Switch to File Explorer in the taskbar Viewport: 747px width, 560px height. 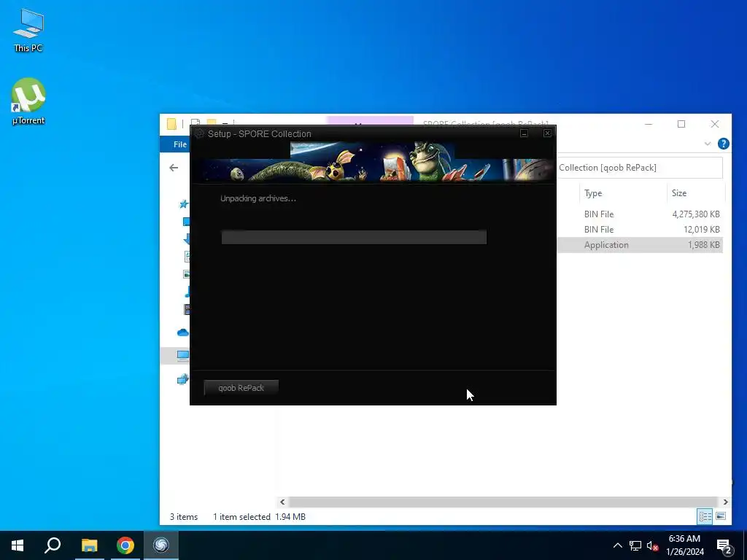point(89,545)
